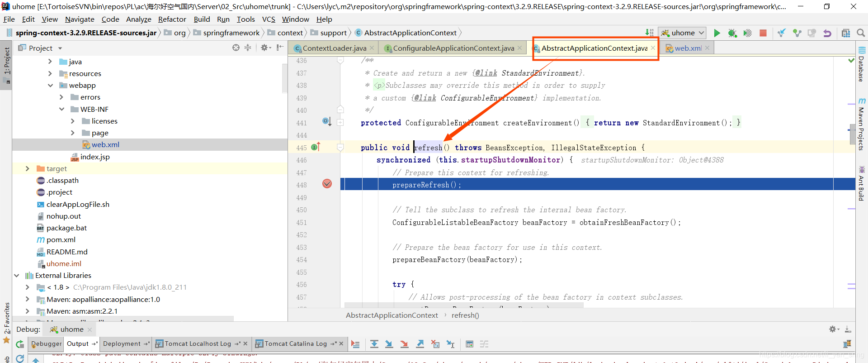
Task: Click Show Execution Point debug icon
Action: pyautogui.click(x=355, y=344)
